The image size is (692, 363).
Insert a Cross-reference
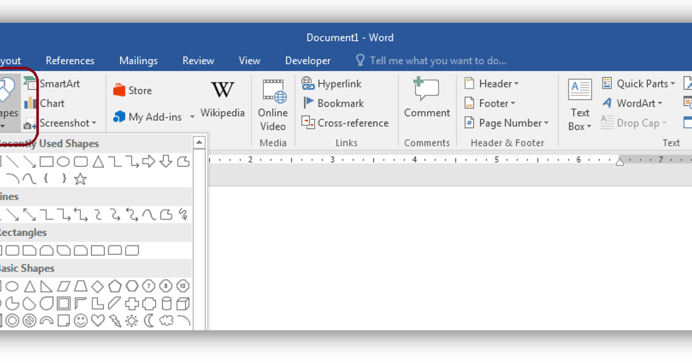click(x=345, y=123)
